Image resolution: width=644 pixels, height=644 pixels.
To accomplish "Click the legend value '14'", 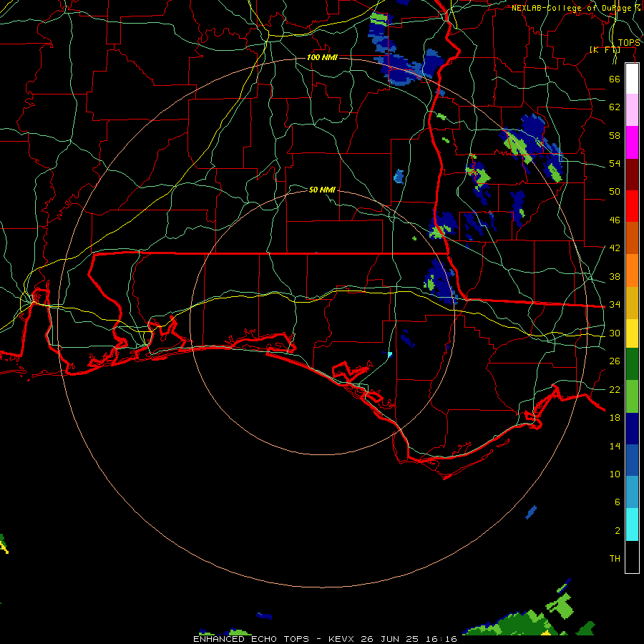I will pyautogui.click(x=615, y=446).
